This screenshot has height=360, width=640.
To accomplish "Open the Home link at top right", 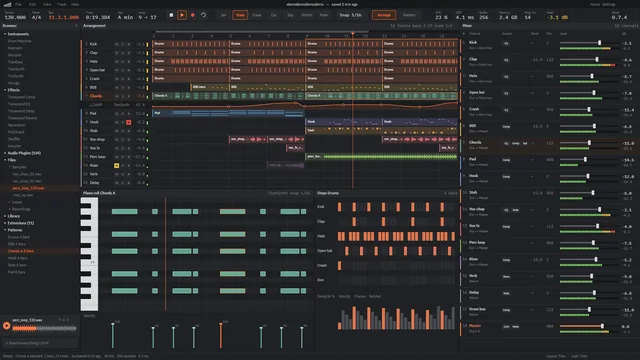I will 594,4.
